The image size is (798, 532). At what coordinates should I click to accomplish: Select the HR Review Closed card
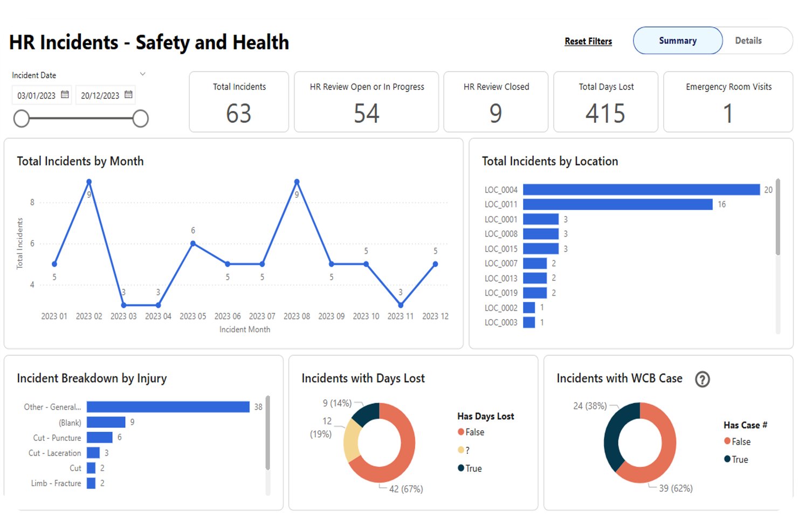click(496, 102)
